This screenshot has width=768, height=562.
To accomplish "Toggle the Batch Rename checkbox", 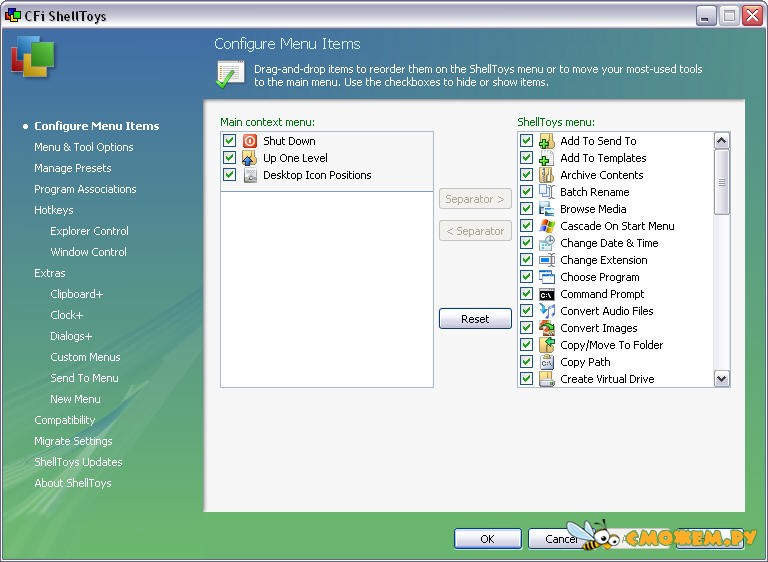I will (x=527, y=192).
